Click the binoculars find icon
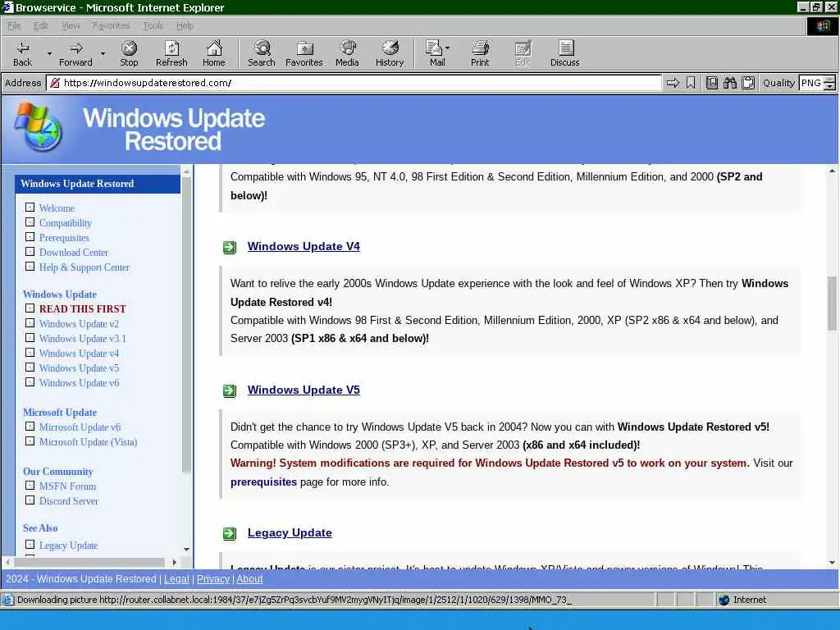This screenshot has height=630, width=840. (x=729, y=83)
